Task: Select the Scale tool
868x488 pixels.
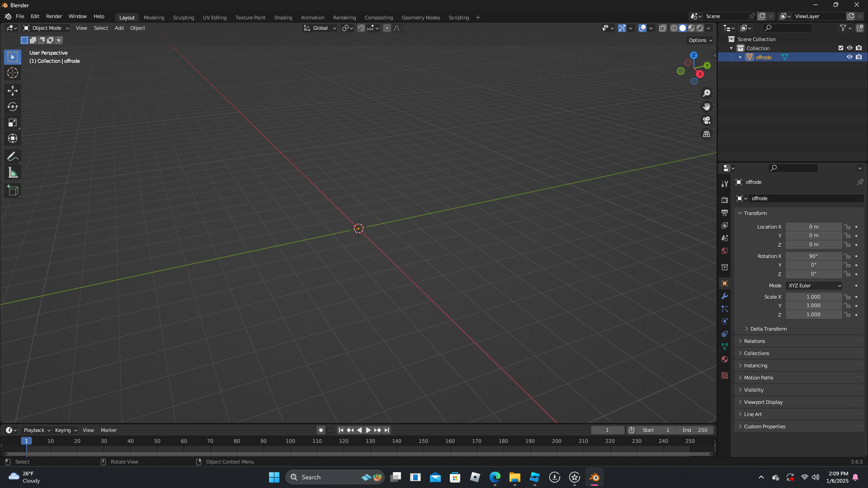Action: [x=13, y=123]
